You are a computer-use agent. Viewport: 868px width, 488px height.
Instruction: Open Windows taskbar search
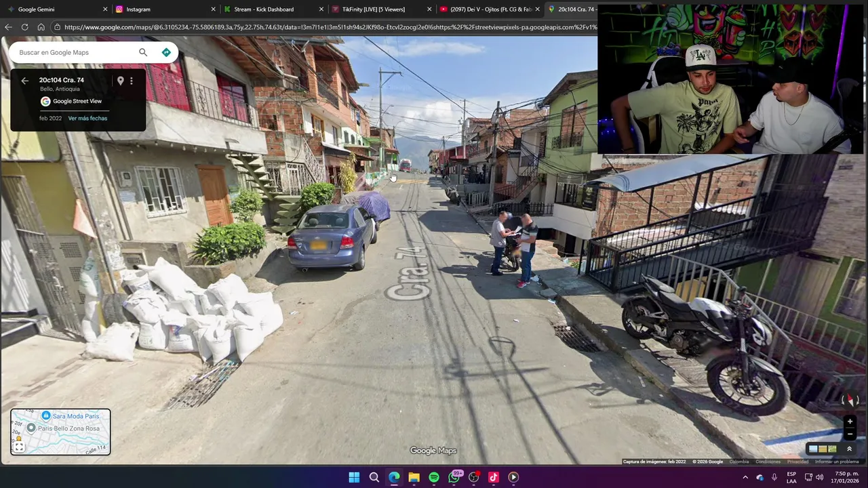point(374,477)
